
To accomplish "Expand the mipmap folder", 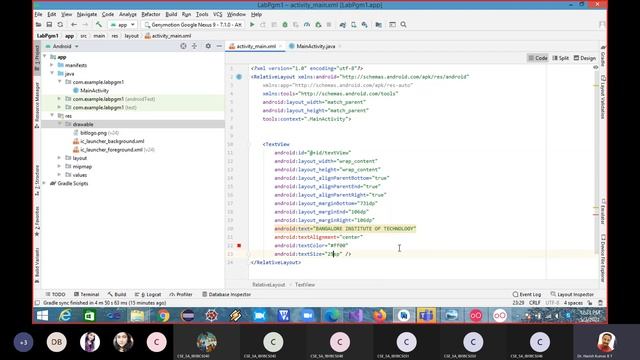I will tap(60, 167).
